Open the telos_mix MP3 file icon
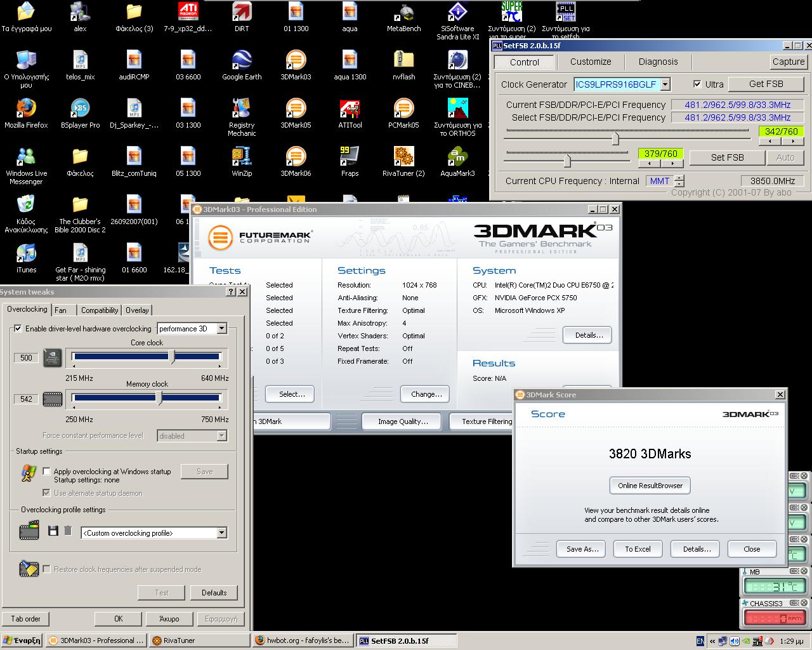 click(80, 65)
